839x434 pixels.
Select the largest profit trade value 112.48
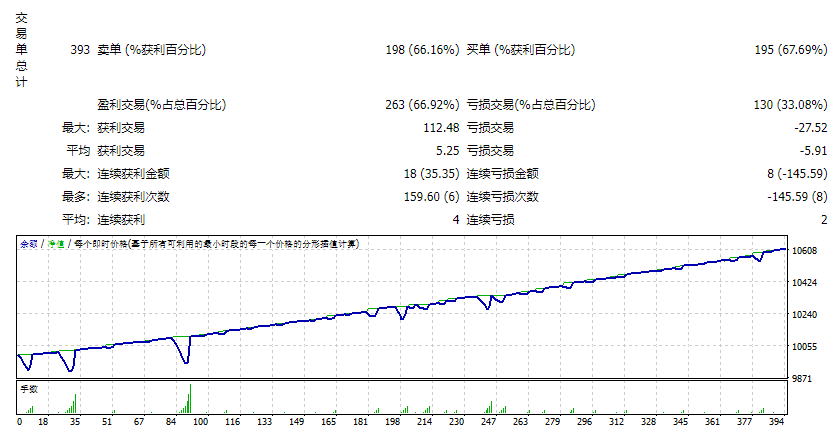point(441,127)
